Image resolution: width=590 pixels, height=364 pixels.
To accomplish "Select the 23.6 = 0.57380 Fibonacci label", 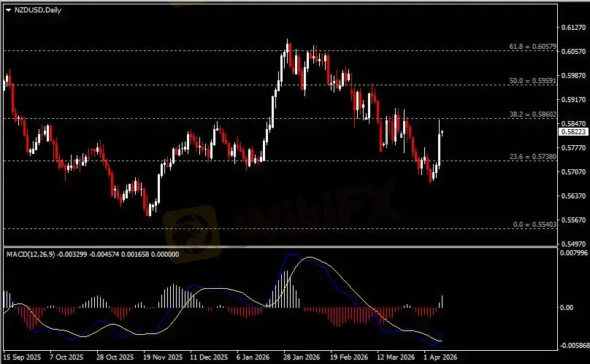I will pos(532,157).
